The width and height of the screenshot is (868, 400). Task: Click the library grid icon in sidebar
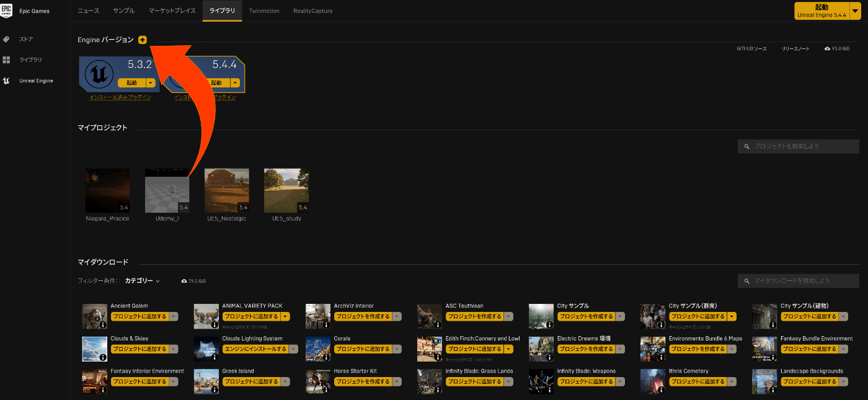click(x=6, y=60)
